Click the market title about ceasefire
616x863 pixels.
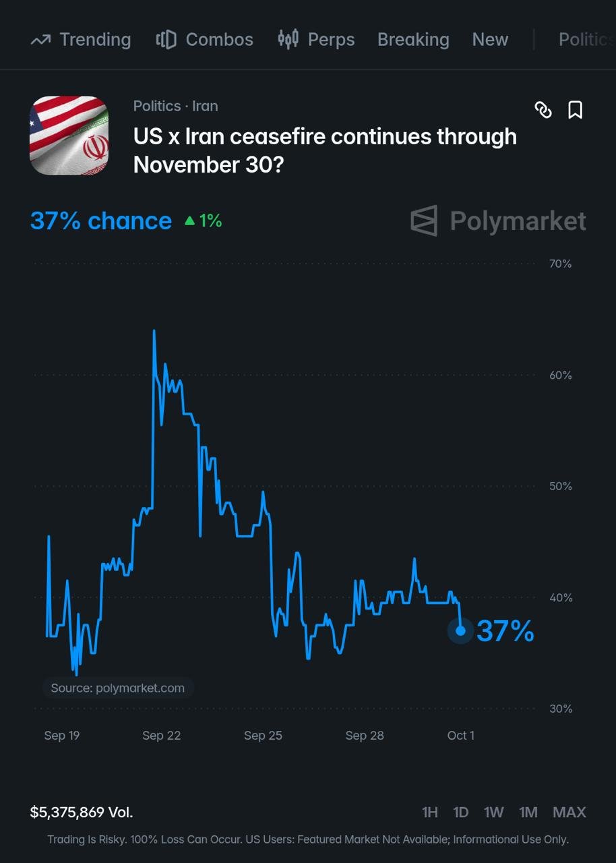click(325, 150)
